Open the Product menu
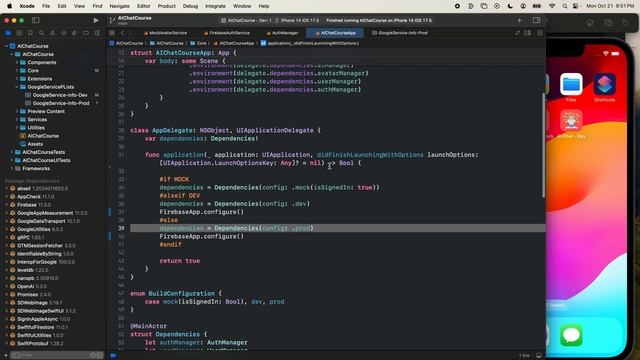Image resolution: width=640 pixels, height=360 pixels. 167,6
